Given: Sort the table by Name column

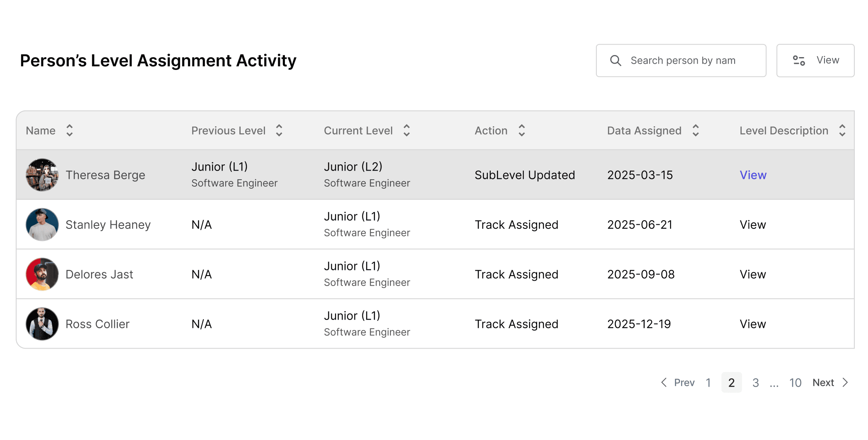Looking at the screenshot, I should (70, 130).
